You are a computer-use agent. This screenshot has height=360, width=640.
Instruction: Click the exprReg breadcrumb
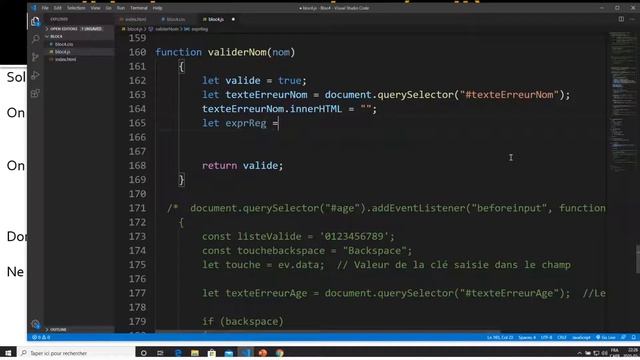(x=200, y=29)
